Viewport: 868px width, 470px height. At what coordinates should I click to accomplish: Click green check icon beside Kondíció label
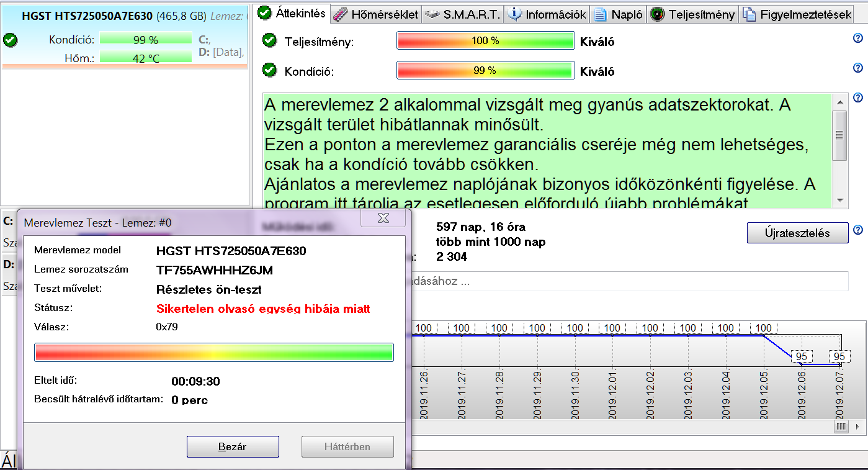coord(269,70)
